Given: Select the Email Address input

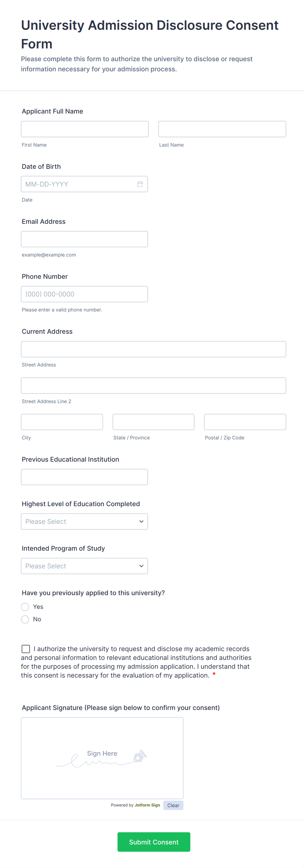Looking at the screenshot, I should pos(84,239).
